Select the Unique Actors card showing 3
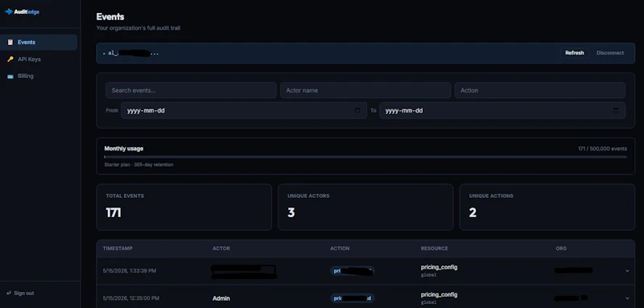 (365, 207)
